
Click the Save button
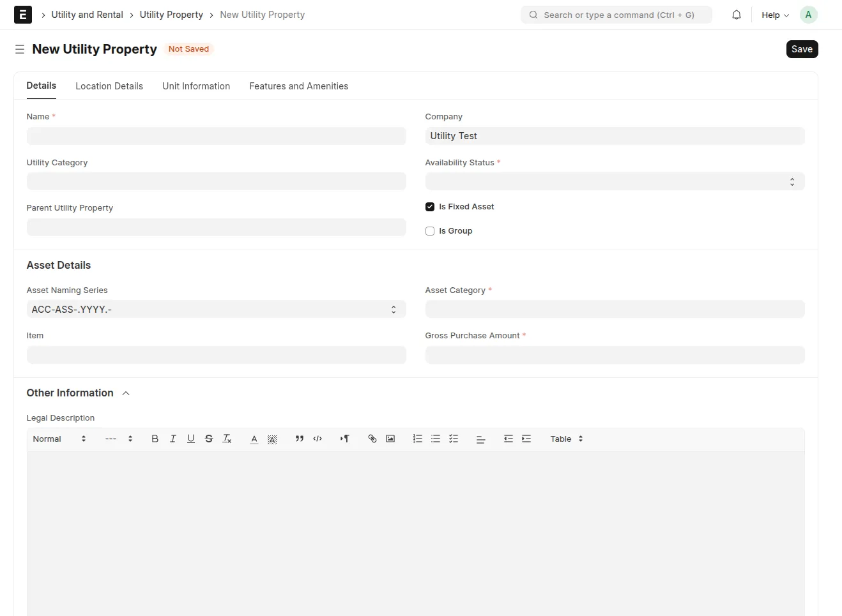click(x=802, y=49)
